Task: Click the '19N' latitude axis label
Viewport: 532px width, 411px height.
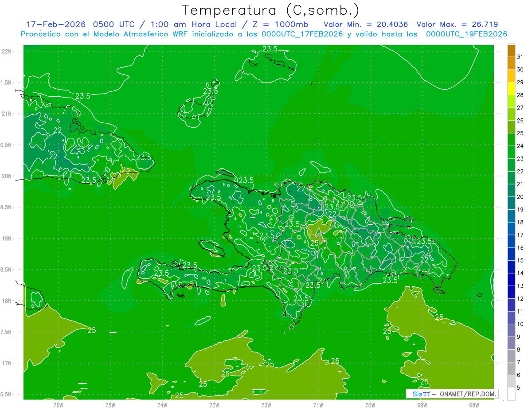Action: [7, 239]
